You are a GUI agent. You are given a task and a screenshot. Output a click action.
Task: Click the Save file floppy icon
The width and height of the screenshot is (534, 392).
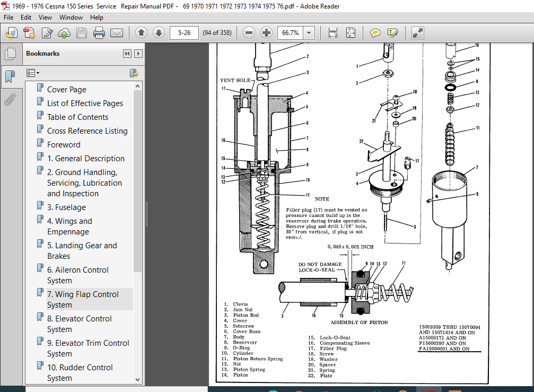tap(82, 33)
